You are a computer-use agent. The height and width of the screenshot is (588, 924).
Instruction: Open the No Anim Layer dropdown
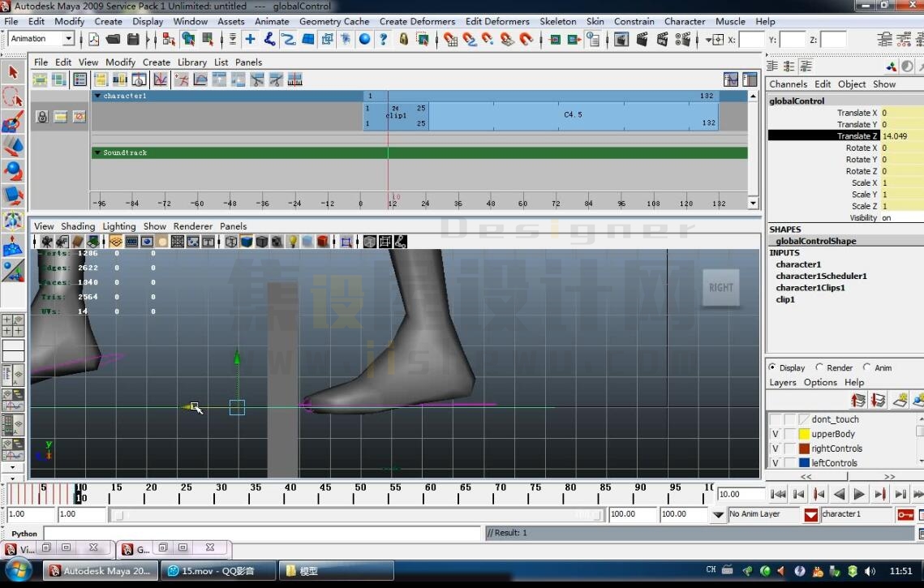point(763,514)
